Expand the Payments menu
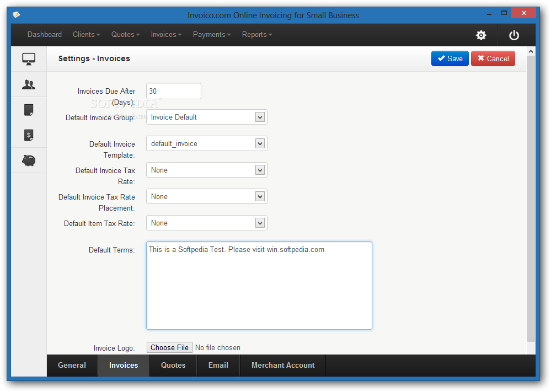The image size is (551, 392). [212, 34]
